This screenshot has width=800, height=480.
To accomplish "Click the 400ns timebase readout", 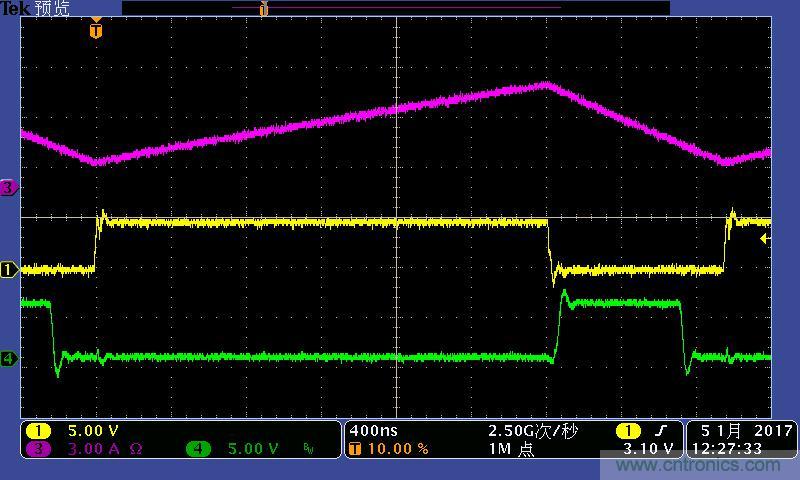I will pyautogui.click(x=373, y=431).
